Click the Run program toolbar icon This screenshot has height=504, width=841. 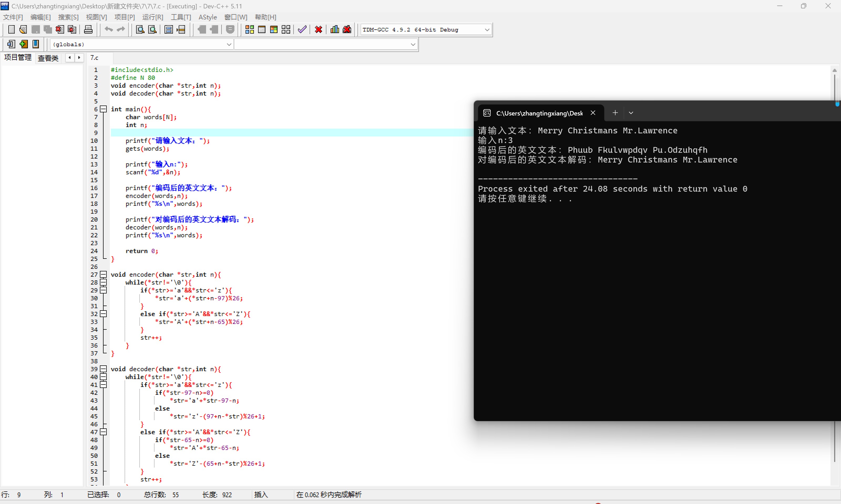point(262,30)
